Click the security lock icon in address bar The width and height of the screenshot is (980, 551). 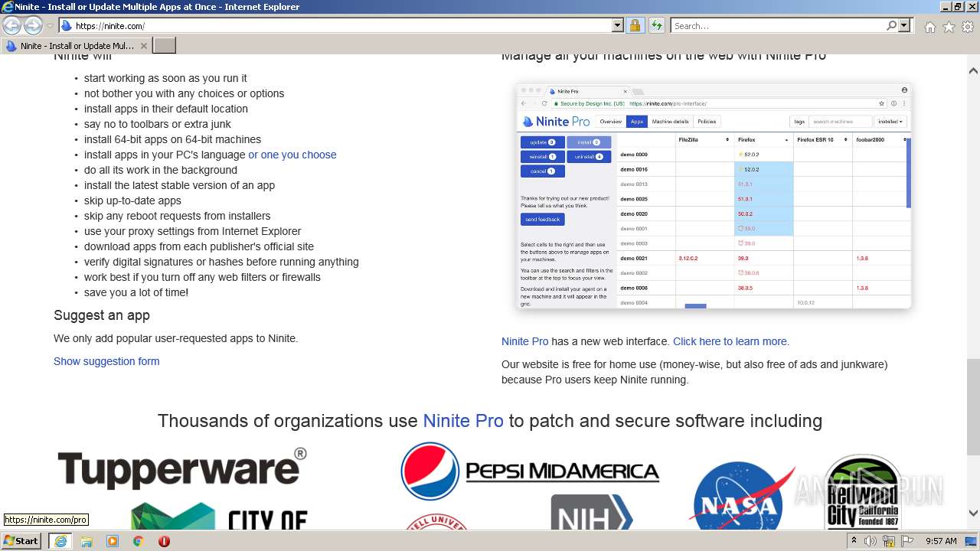click(635, 26)
